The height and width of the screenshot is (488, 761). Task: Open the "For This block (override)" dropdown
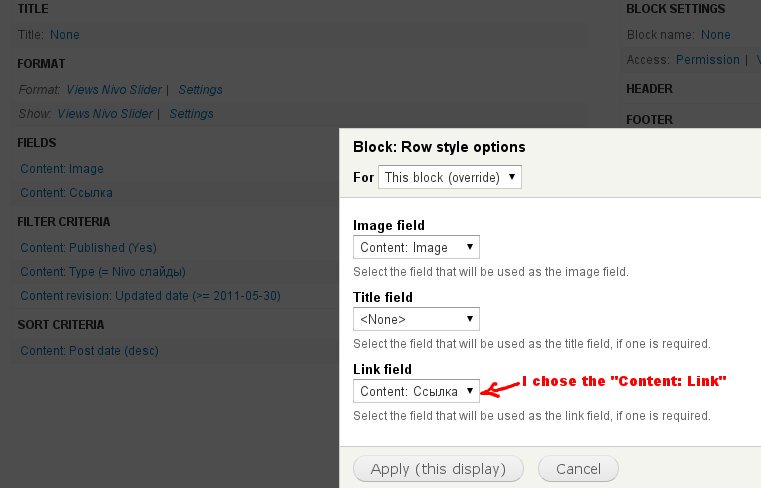(450, 177)
